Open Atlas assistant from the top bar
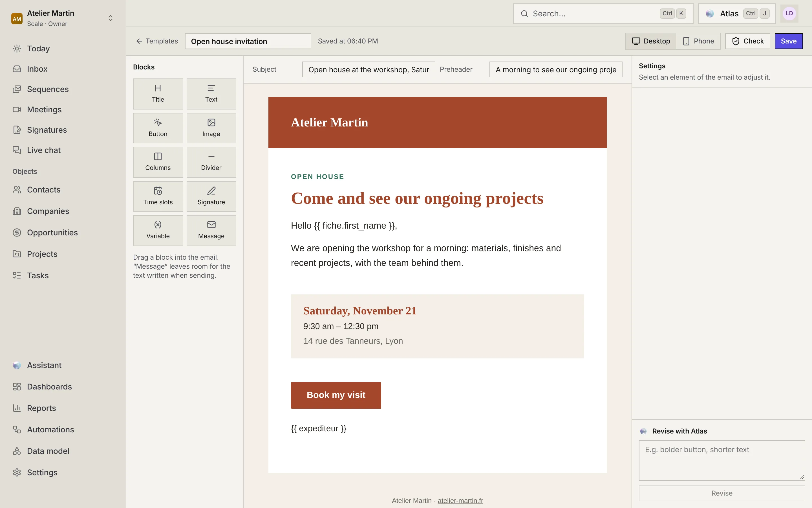 (x=737, y=14)
